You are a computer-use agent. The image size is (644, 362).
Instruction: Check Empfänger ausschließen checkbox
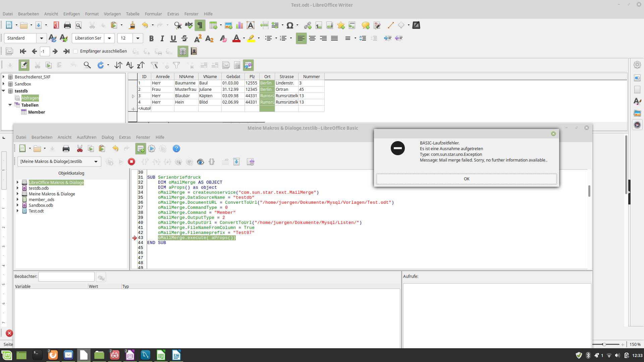click(x=76, y=51)
